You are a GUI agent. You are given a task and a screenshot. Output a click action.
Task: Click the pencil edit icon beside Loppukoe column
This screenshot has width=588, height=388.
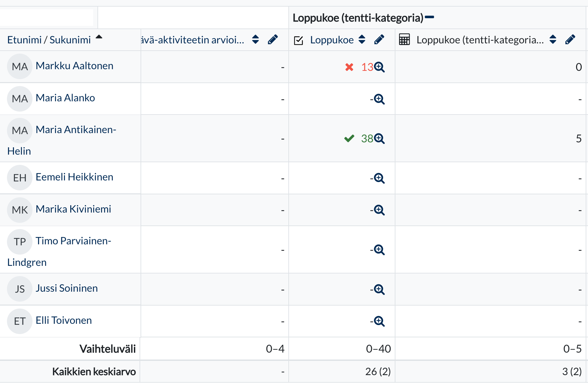click(379, 40)
